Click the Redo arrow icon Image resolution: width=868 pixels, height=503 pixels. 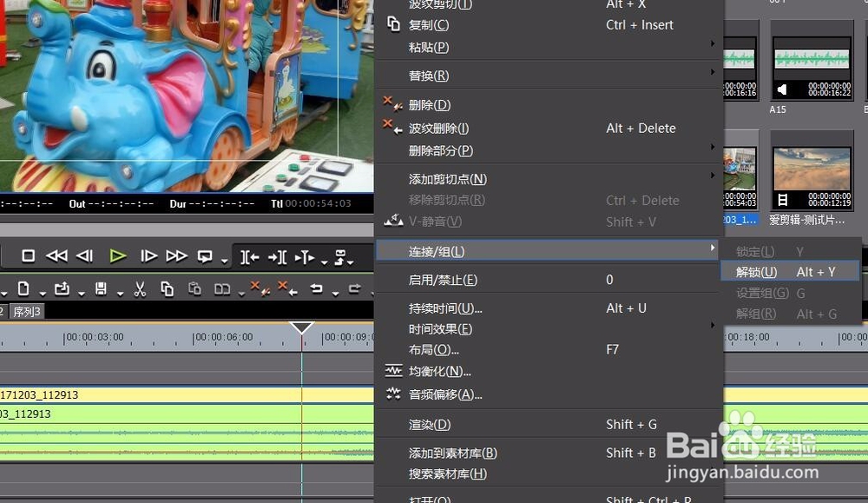(355, 288)
